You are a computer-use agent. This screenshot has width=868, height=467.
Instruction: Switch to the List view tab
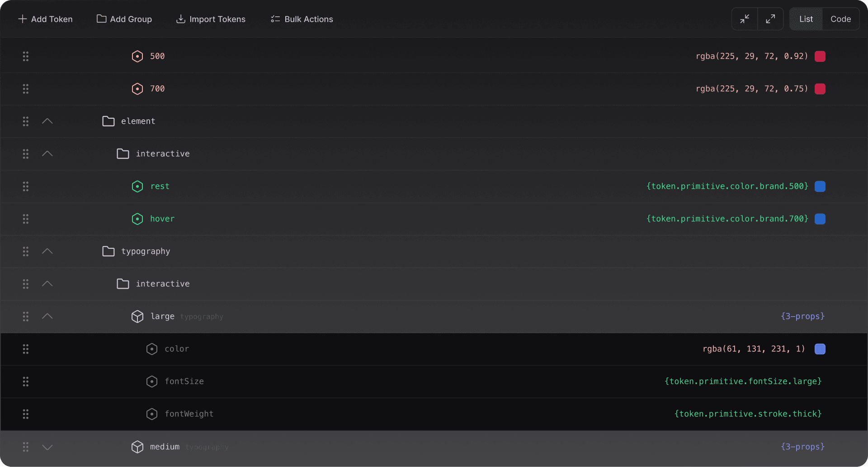click(806, 19)
